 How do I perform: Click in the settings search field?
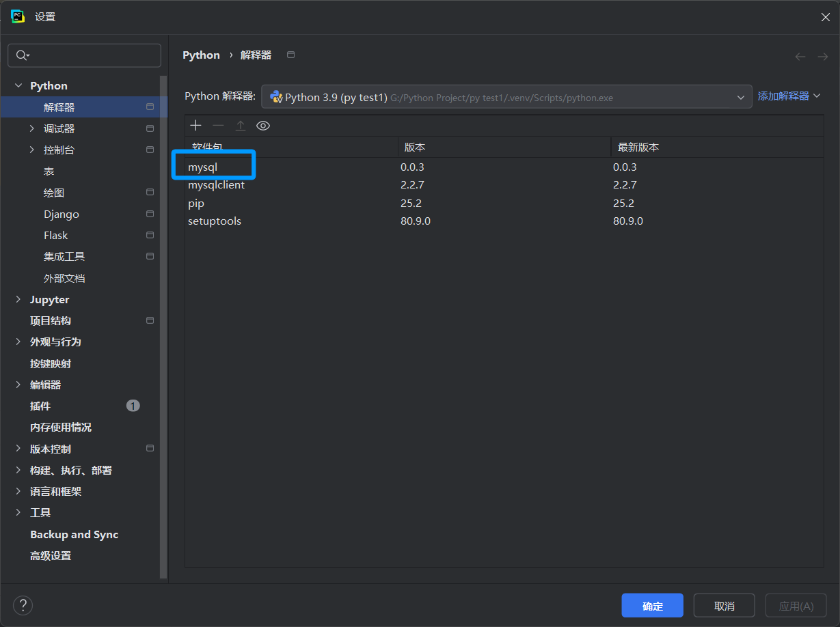(x=84, y=55)
